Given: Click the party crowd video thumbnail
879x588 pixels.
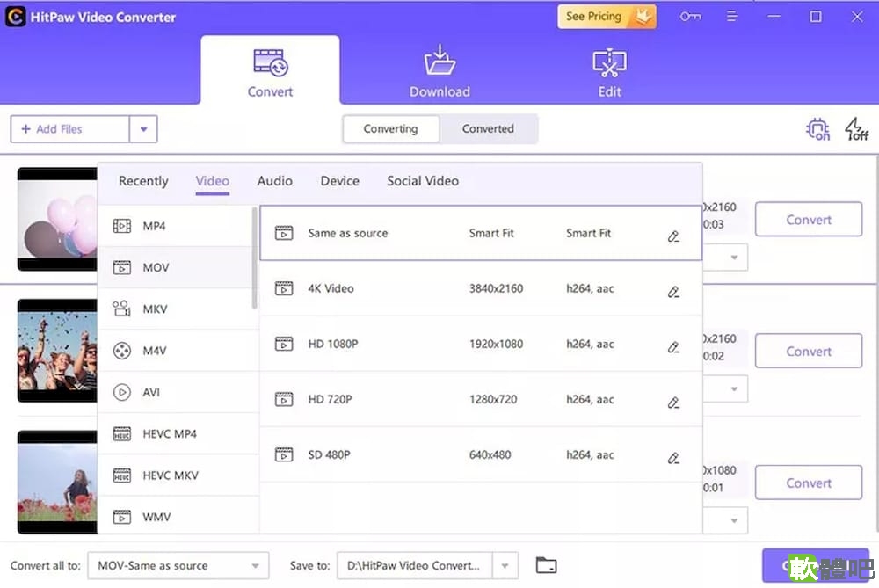Looking at the screenshot, I should (x=57, y=351).
